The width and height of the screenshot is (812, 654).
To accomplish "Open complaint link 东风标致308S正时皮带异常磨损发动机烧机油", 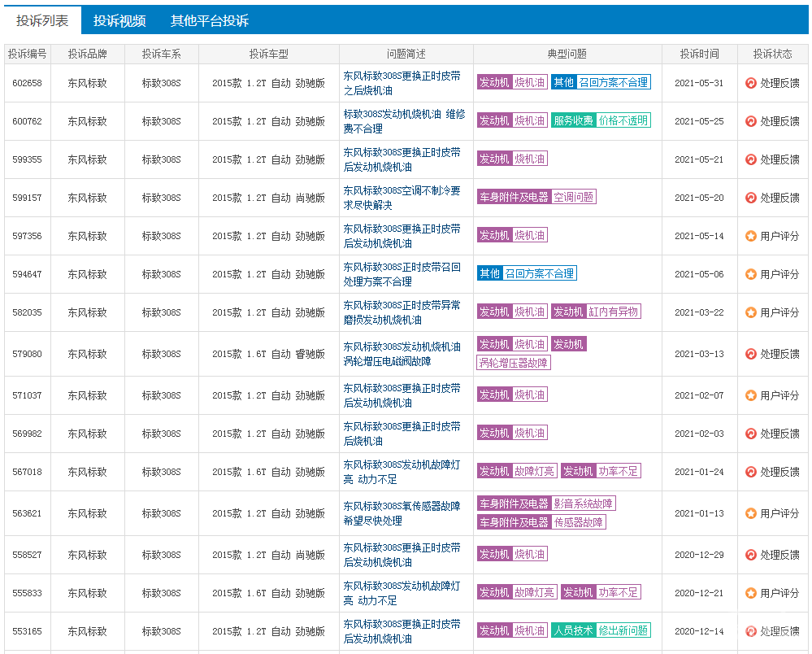I will click(x=402, y=312).
